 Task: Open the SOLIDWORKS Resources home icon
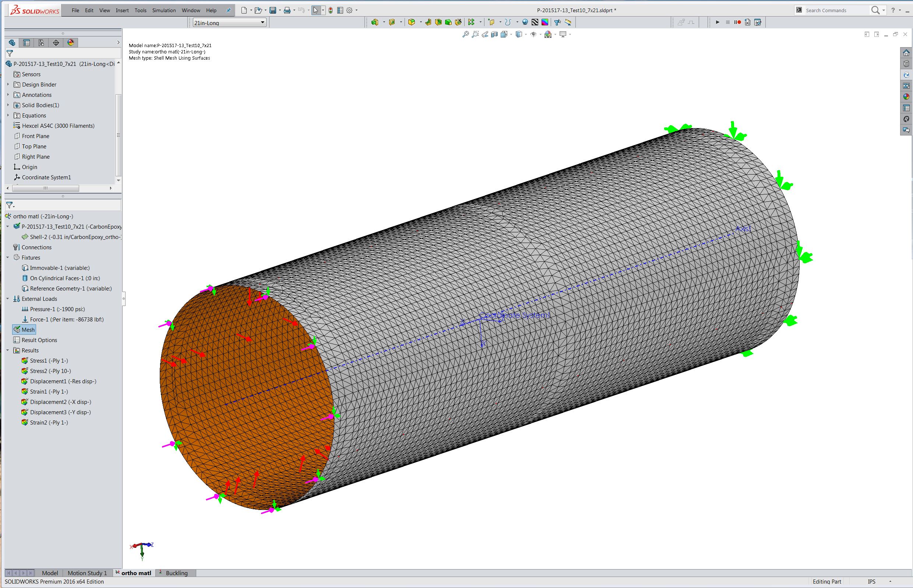click(906, 53)
